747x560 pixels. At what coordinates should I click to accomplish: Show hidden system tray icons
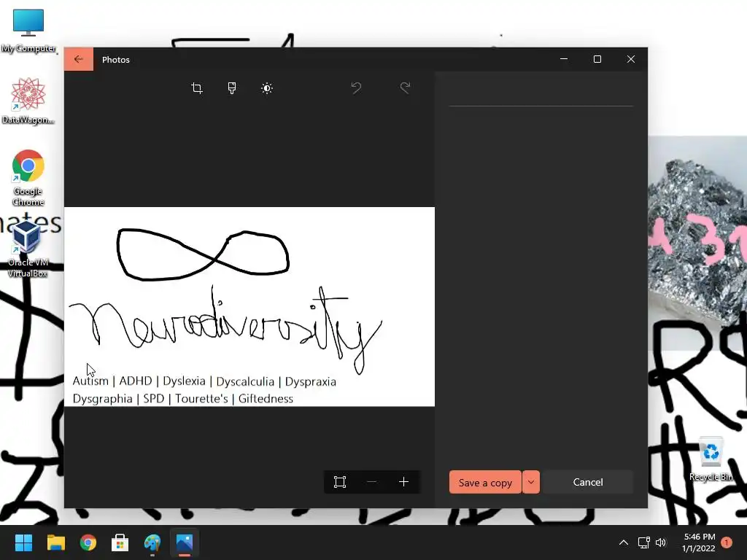click(624, 542)
